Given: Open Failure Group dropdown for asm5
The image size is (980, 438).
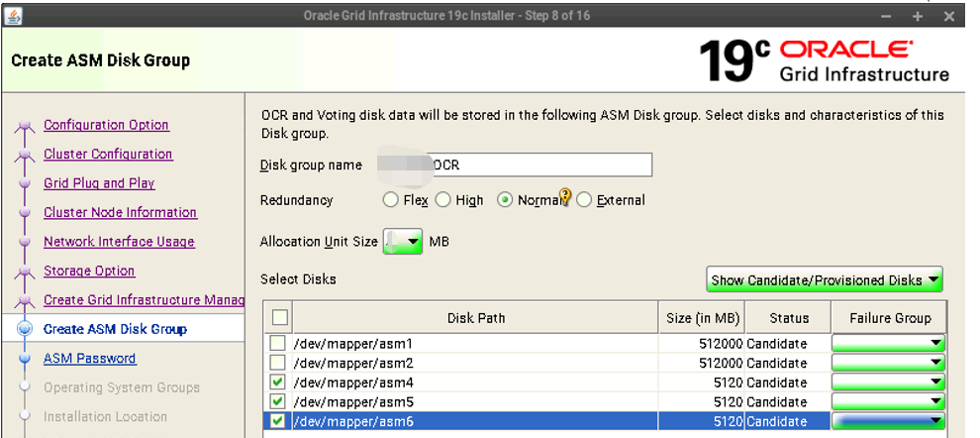Looking at the screenshot, I should point(888,401).
